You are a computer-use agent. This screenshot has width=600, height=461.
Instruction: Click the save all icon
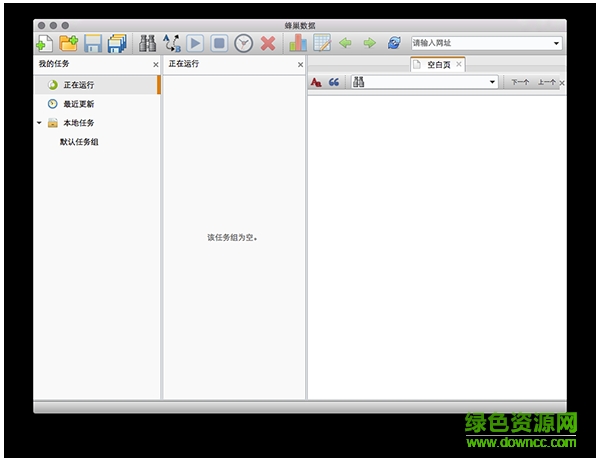tap(117, 43)
